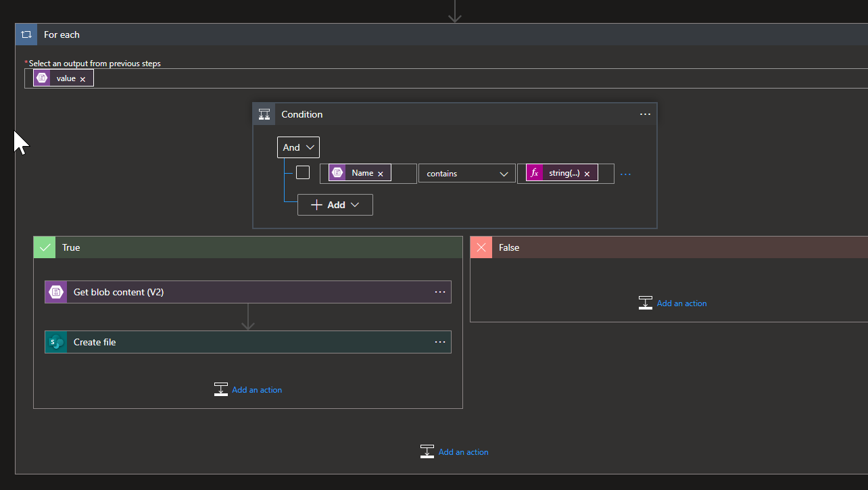This screenshot has height=490, width=868.
Task: Click the condition right value field
Action: point(566,174)
